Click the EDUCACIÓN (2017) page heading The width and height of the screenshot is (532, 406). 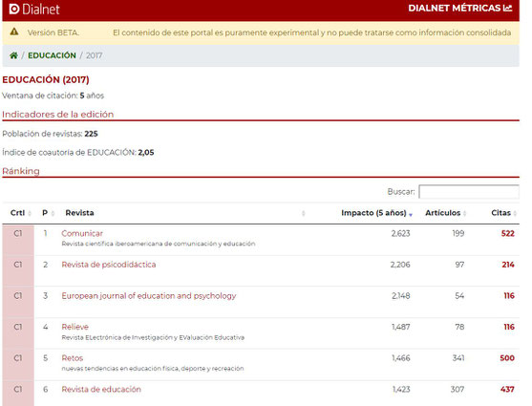[x=46, y=79]
